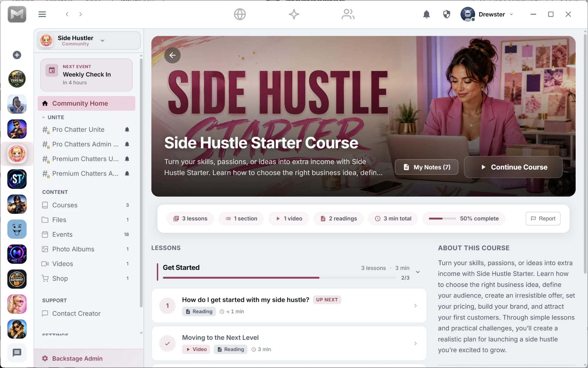Viewport: 588px width, 368px height.
Task: Click the M logo in the top left
Action: (17, 14)
